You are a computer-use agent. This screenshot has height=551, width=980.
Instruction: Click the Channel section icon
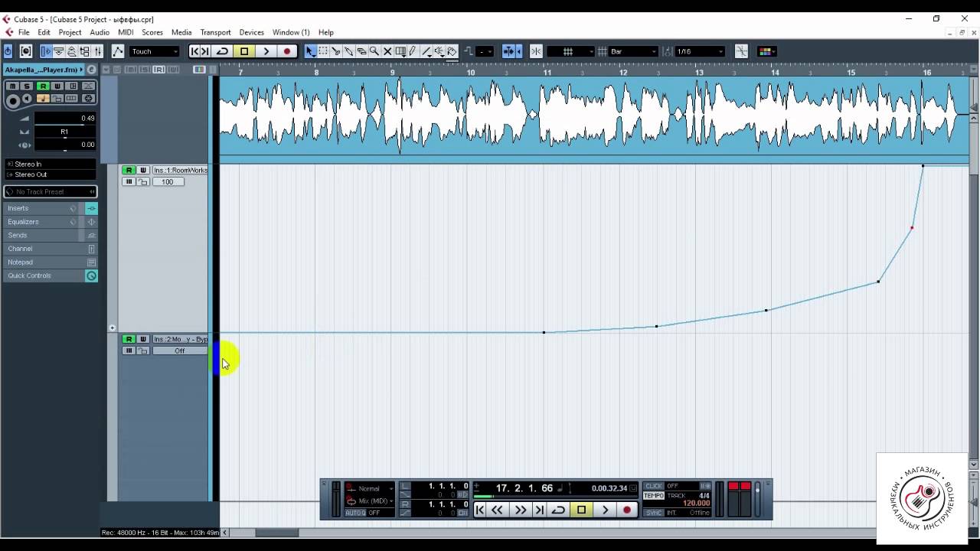point(91,249)
